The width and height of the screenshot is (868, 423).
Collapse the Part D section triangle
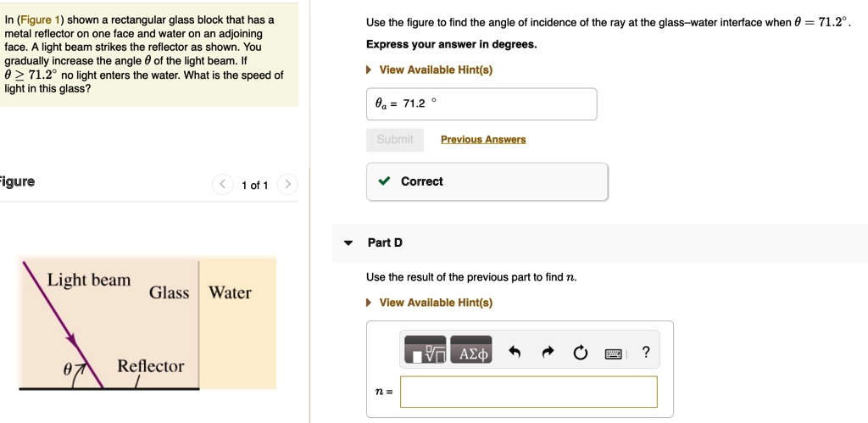click(348, 243)
